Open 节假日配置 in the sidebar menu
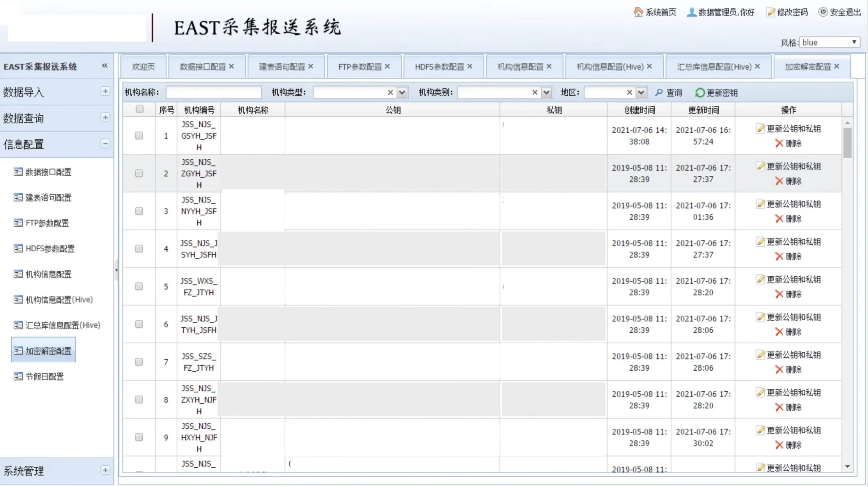Image resolution: width=868 pixels, height=487 pixels. pyautogui.click(x=44, y=376)
